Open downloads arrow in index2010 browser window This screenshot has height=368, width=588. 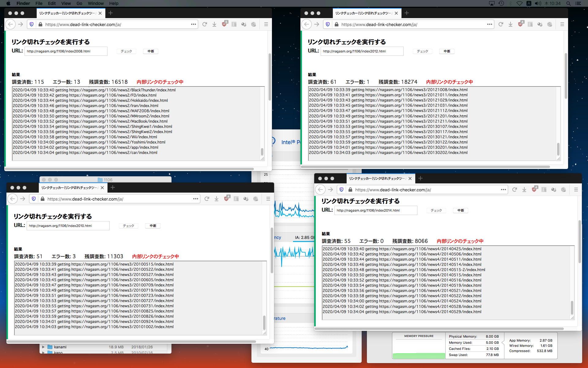tap(217, 199)
